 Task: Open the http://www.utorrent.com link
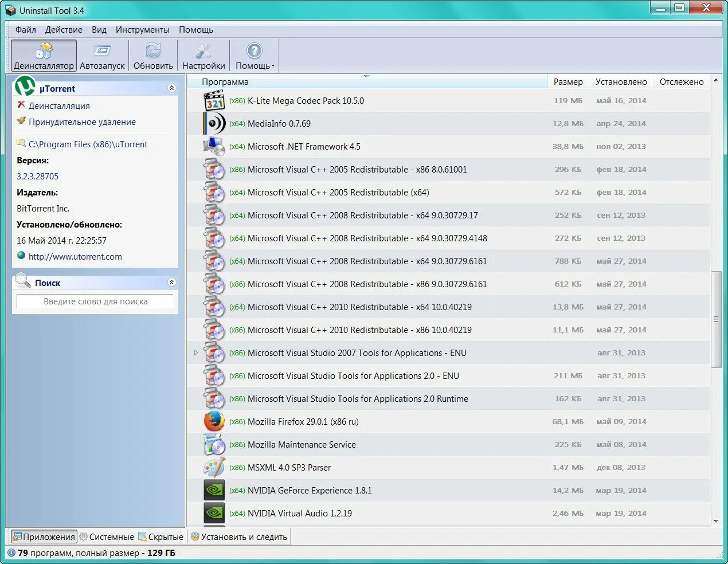[x=75, y=257]
